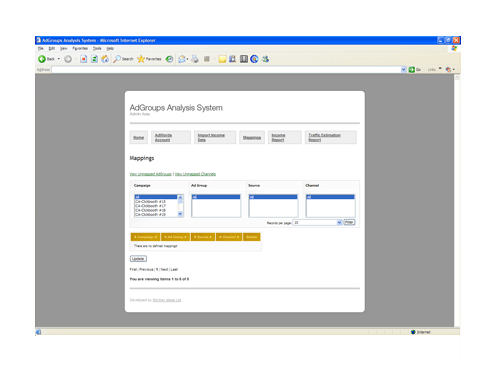Viewport: 500px width, 375px height.
Task: Click the Internet zone globe icon
Action: (x=413, y=332)
